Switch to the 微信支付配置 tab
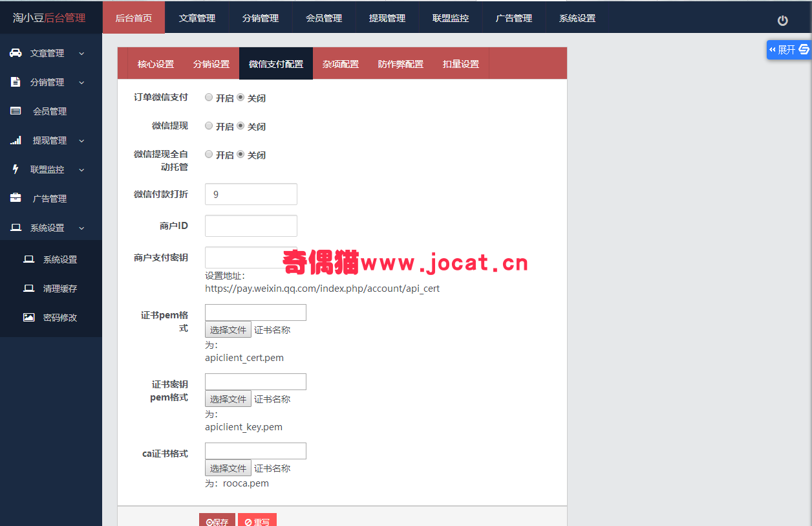812x526 pixels. click(x=276, y=63)
